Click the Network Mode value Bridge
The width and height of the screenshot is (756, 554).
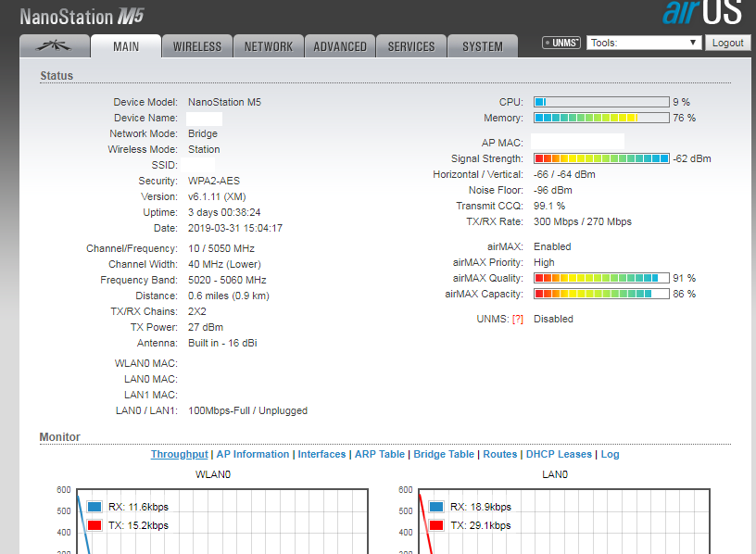(x=203, y=133)
